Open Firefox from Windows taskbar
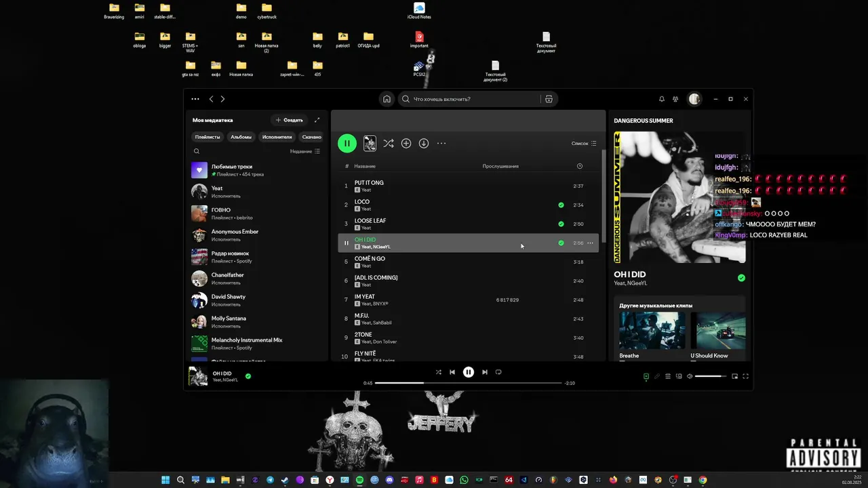 point(613,480)
